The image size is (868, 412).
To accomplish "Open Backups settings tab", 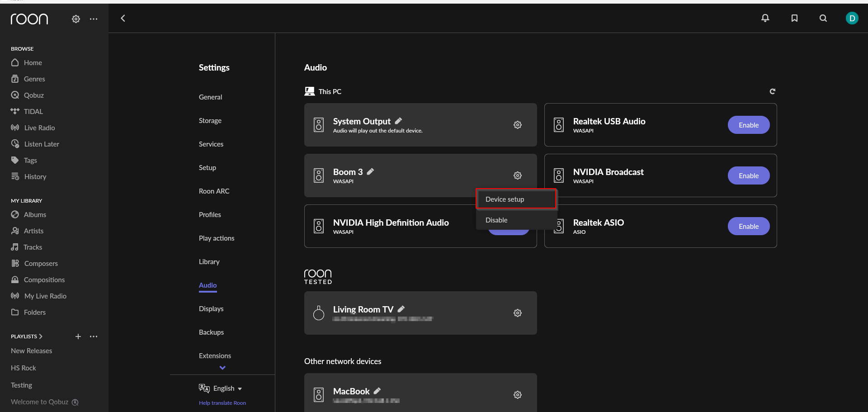I will [x=211, y=332].
